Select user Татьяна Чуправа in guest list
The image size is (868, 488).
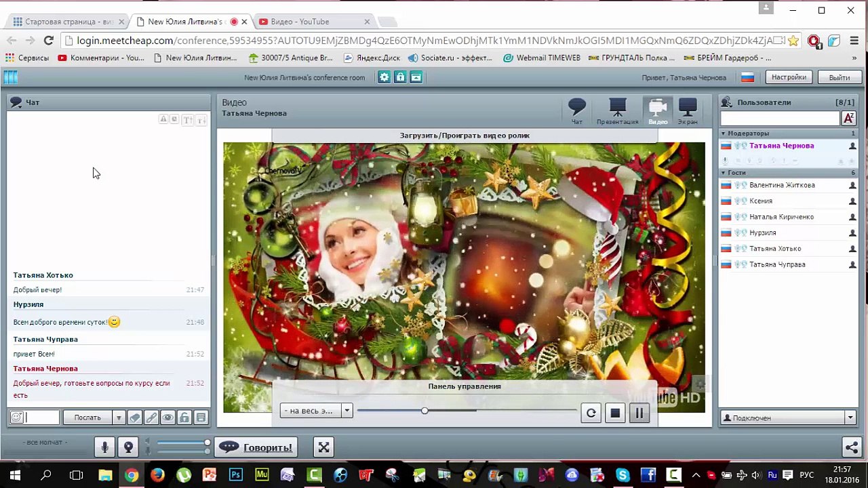788,264
